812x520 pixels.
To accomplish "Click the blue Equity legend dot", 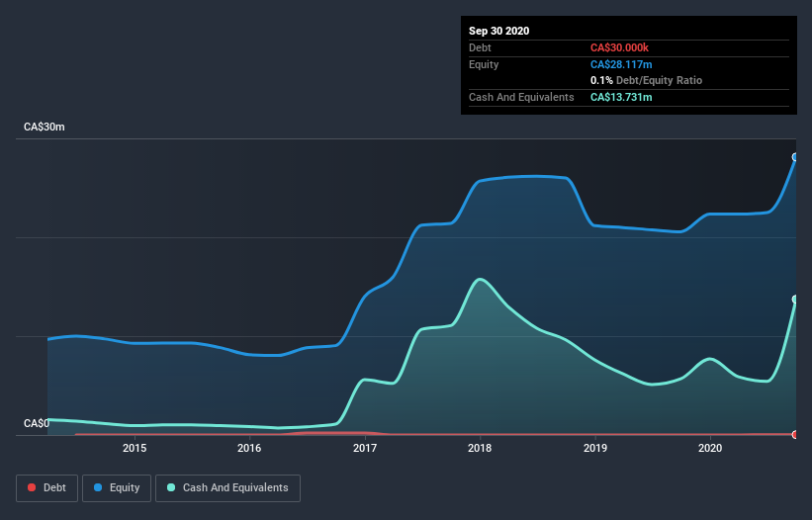I will (98, 487).
